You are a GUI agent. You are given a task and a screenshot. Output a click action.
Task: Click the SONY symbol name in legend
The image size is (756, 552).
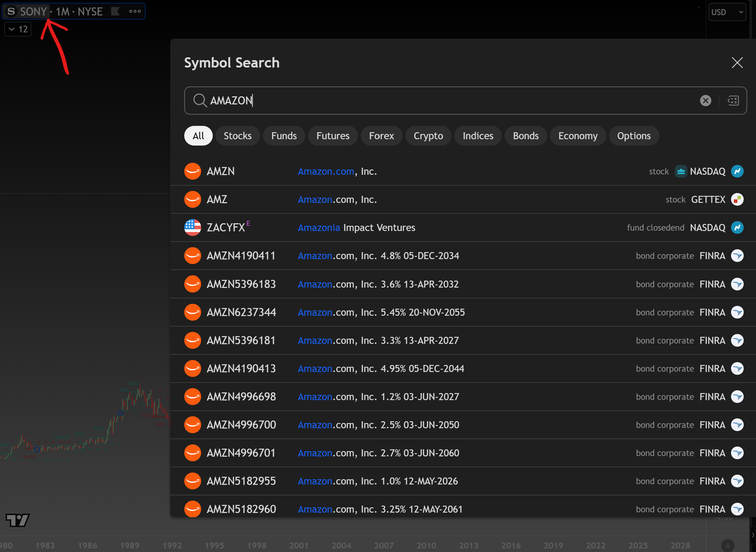pyautogui.click(x=33, y=12)
